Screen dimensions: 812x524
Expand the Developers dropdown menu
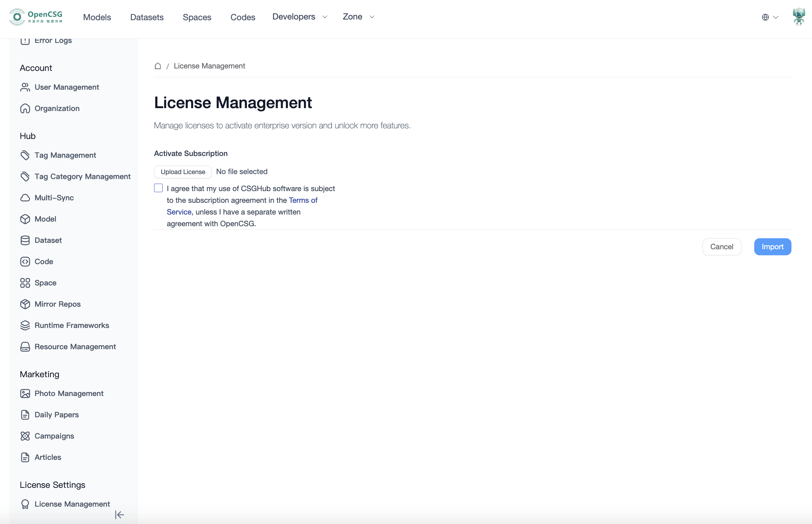click(300, 17)
